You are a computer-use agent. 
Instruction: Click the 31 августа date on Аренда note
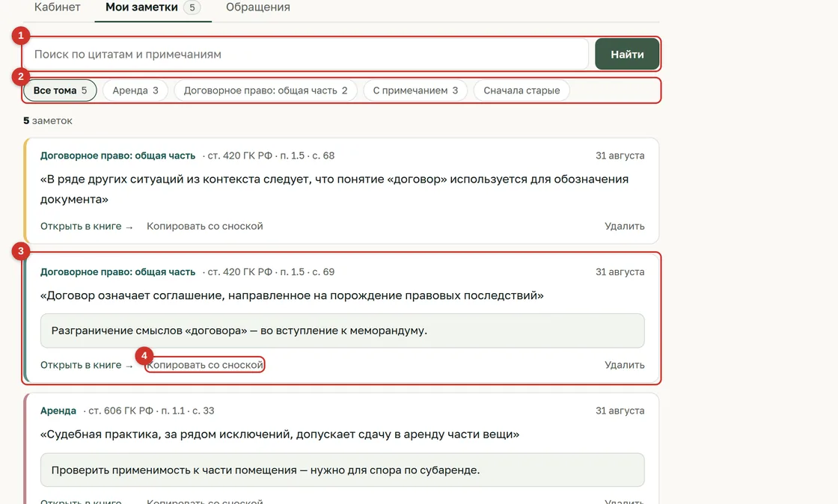pos(620,411)
